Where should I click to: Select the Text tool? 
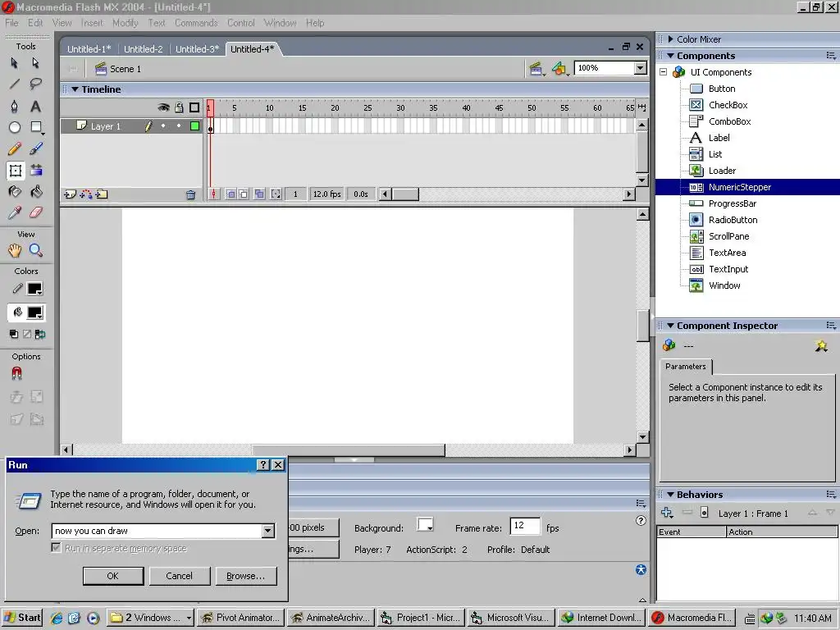point(35,106)
